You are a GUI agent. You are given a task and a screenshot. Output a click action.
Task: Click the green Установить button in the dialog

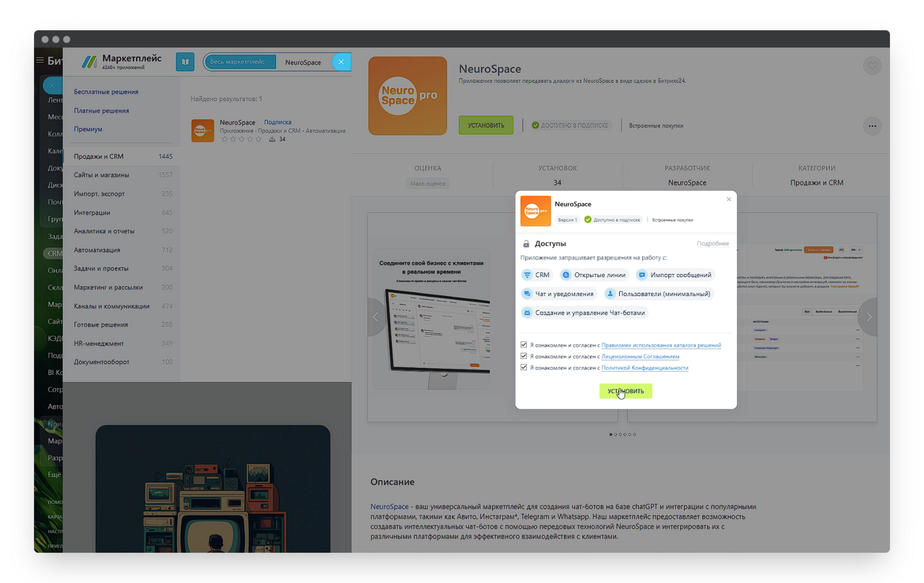tap(625, 391)
